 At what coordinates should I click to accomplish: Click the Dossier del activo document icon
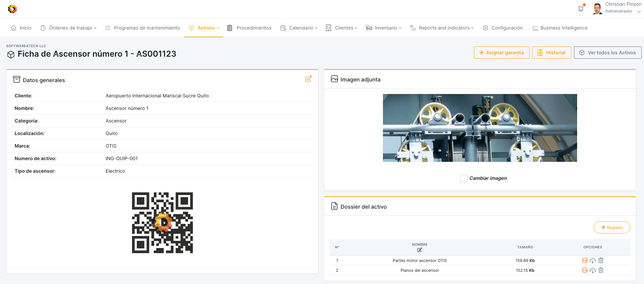coord(334,206)
